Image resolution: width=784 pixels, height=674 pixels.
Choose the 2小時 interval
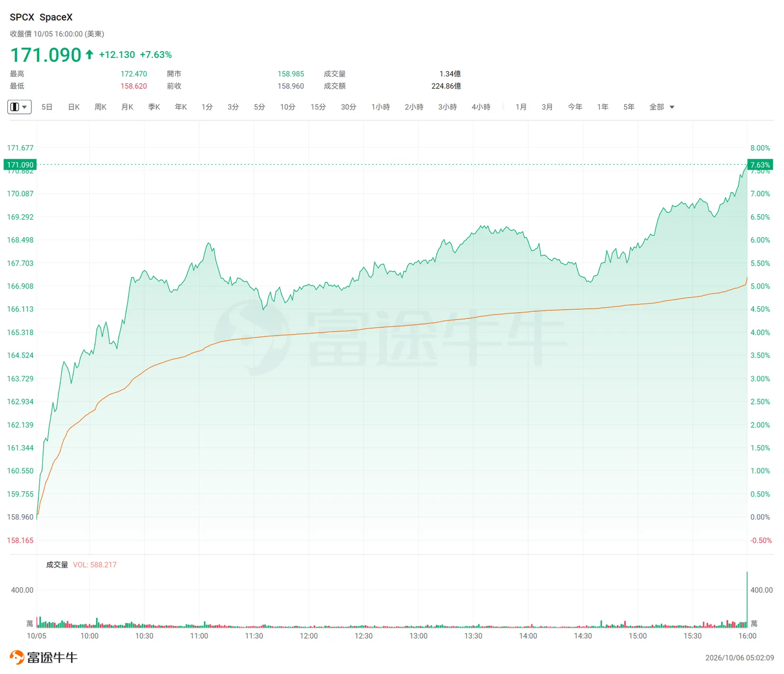(414, 107)
